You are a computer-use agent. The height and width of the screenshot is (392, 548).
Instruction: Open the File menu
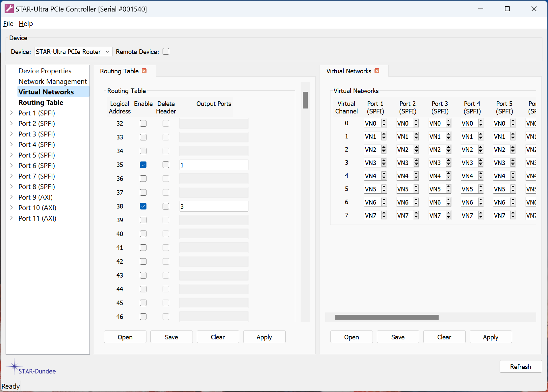pyautogui.click(x=8, y=24)
